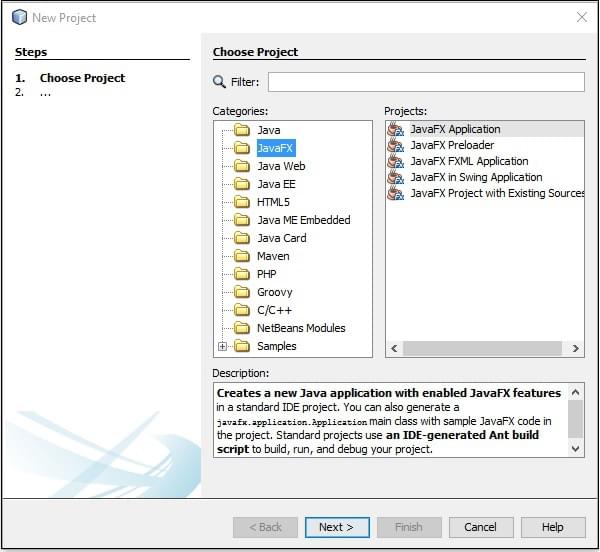Click the disabled Finish button
600x552 pixels.
click(x=409, y=527)
